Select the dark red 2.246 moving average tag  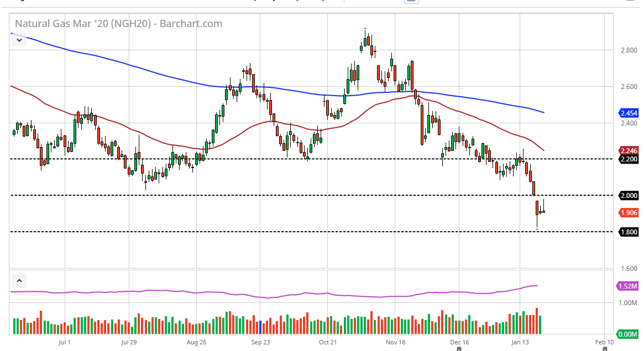(629, 150)
